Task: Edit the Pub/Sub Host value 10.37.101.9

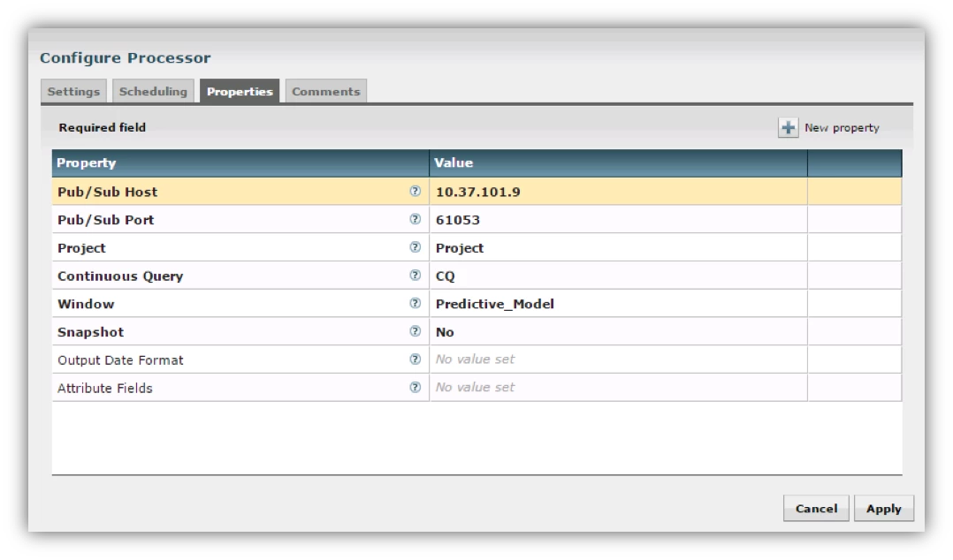Action: 618,192
